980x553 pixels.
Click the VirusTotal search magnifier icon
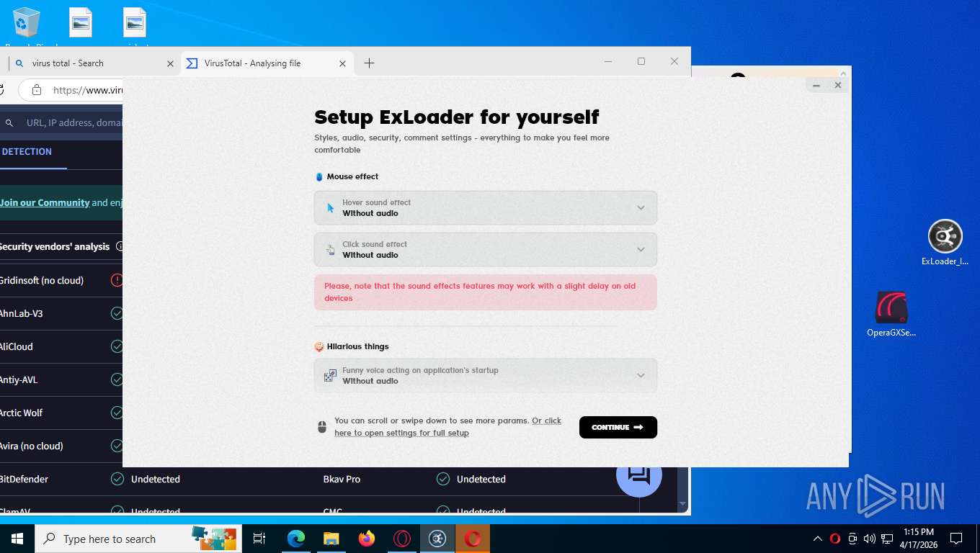point(9,123)
